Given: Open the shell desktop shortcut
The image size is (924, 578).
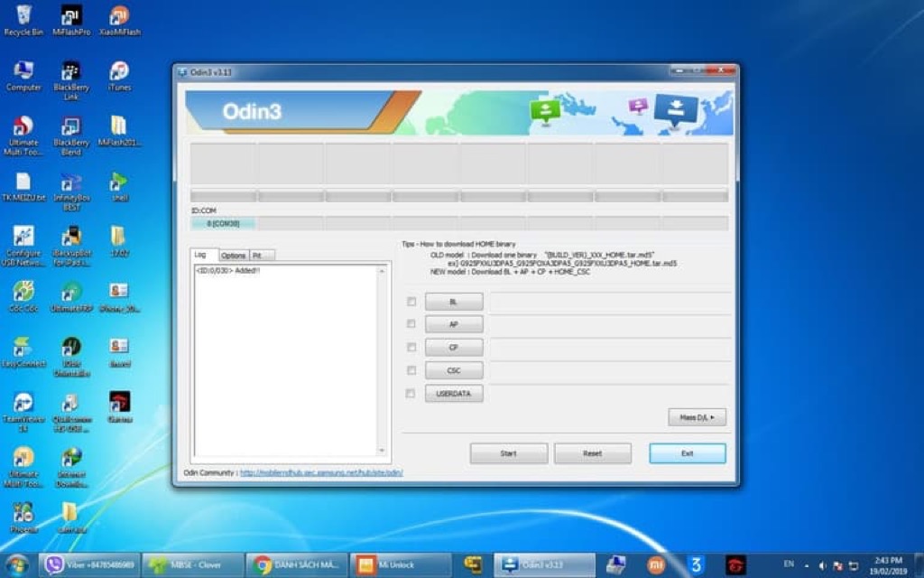Looking at the screenshot, I should click(120, 188).
